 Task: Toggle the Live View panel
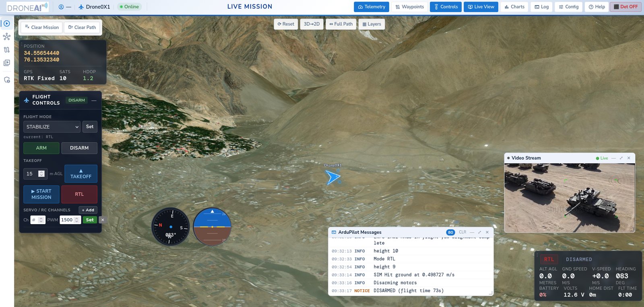pos(481,7)
